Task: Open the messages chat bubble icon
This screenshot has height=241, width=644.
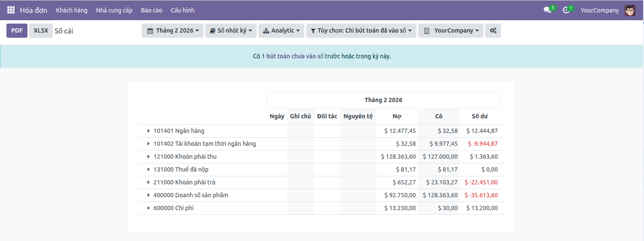Action: [x=547, y=10]
